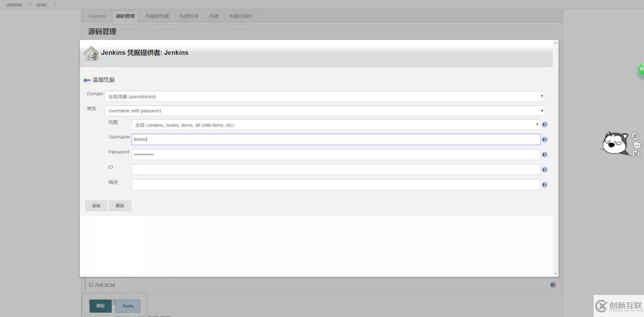Open help icon for 描述 description field
The height and width of the screenshot is (317, 644).
click(544, 185)
